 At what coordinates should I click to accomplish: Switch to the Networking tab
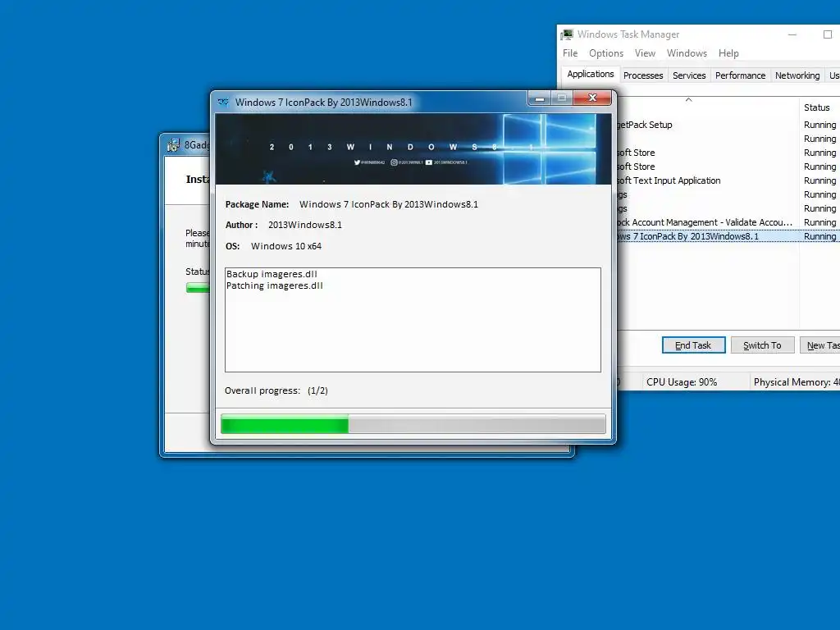click(797, 75)
